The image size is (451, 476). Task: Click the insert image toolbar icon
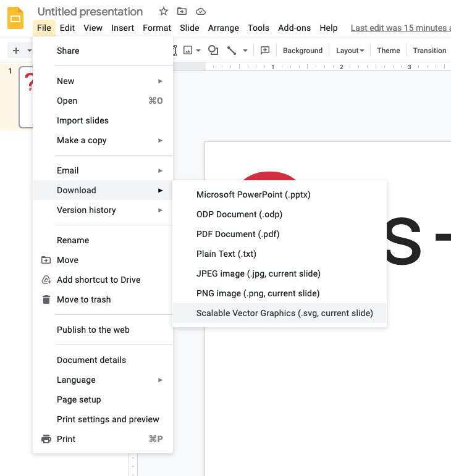pyautogui.click(x=188, y=51)
